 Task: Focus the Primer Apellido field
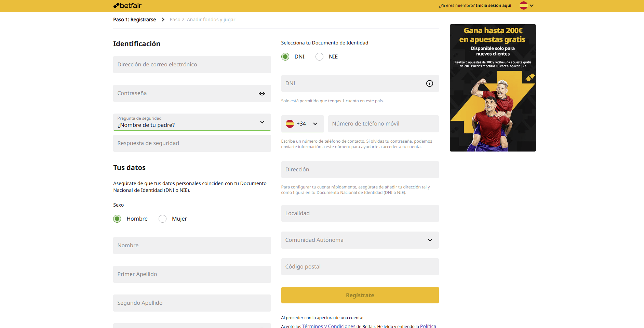pos(192,274)
